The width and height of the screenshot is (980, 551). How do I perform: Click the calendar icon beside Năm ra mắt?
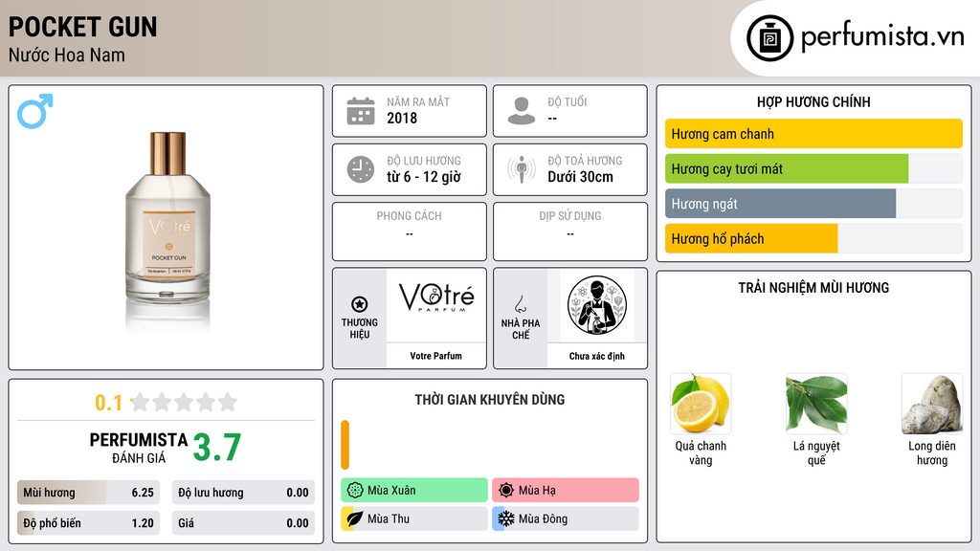click(361, 111)
